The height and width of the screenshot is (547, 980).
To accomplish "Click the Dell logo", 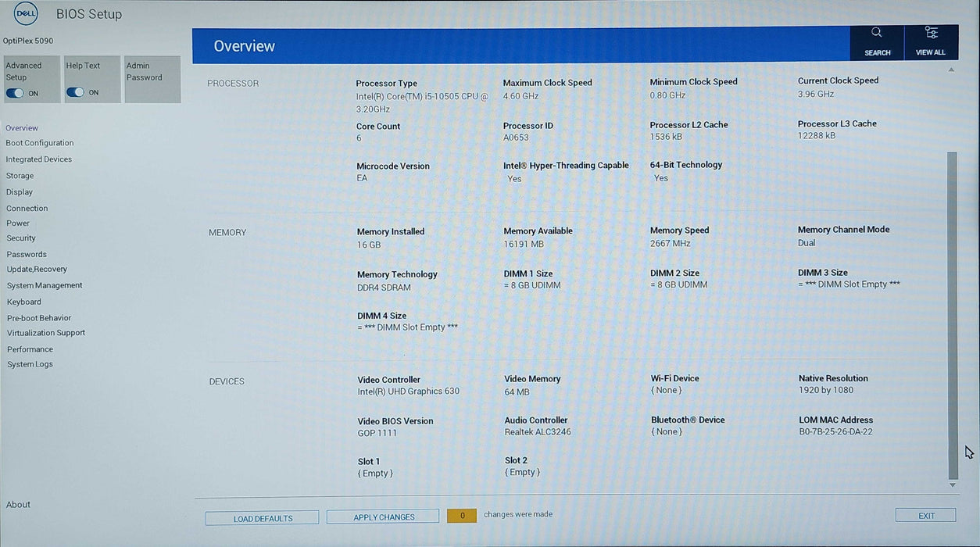I will (x=26, y=13).
